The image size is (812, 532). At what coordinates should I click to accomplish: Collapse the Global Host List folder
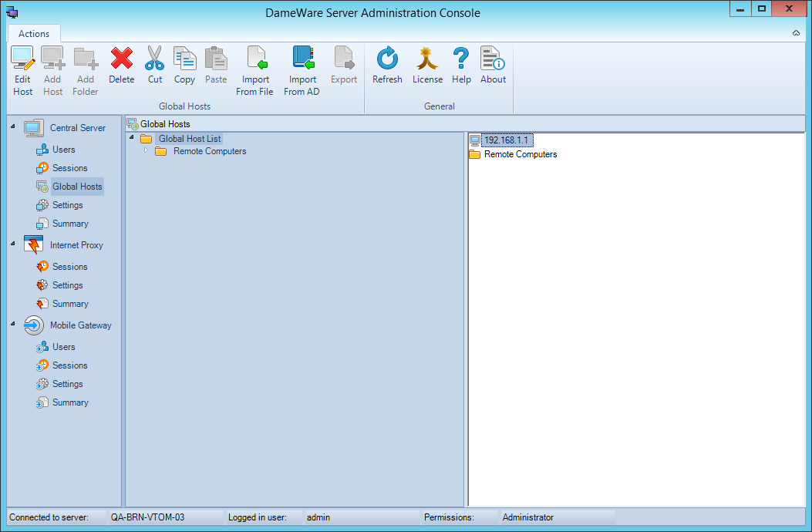coord(132,138)
